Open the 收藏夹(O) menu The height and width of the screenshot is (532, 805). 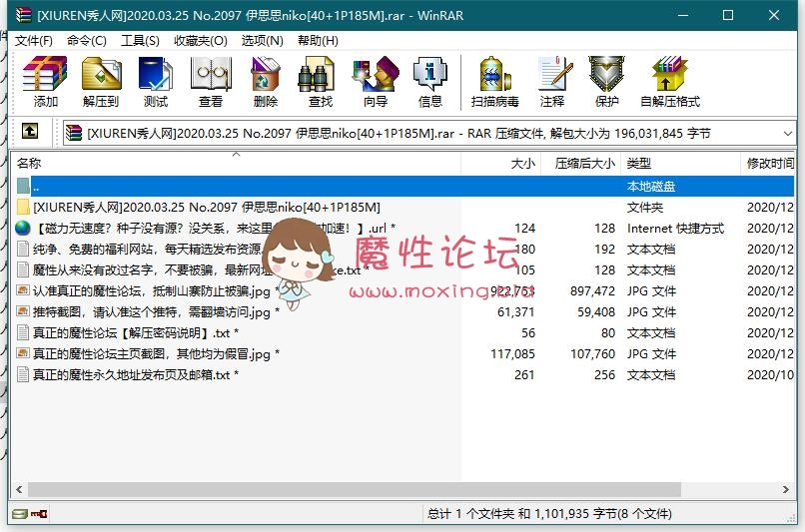[200, 41]
